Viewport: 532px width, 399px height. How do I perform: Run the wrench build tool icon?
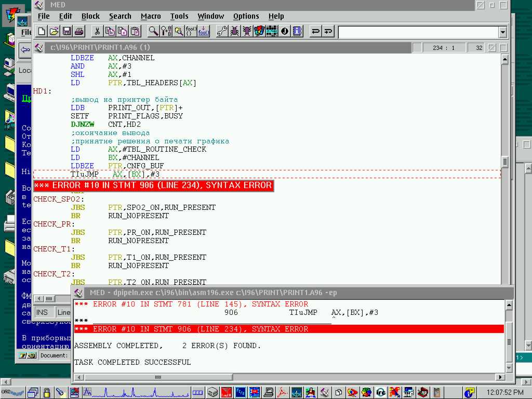point(221,31)
